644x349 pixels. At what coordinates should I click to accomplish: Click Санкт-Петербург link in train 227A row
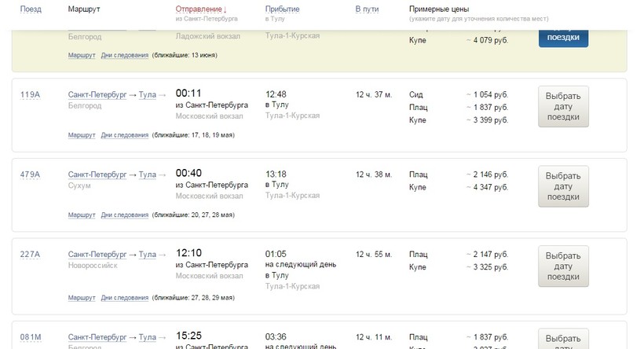[97, 255]
